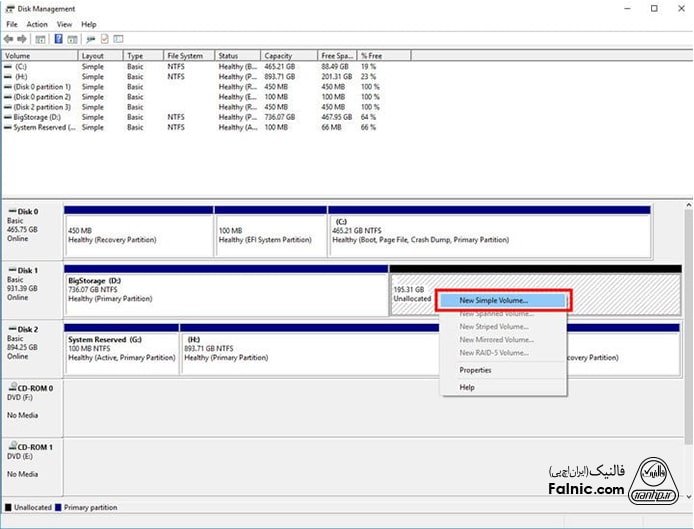The image size is (694, 529).
Task: Click the CD-ROM 1 disc icon
Action: [11, 446]
